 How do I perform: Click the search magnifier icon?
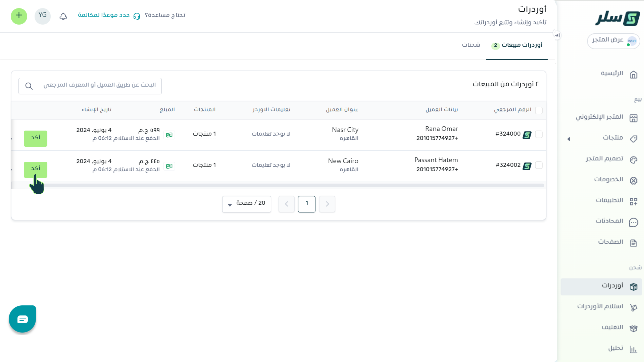[29, 86]
